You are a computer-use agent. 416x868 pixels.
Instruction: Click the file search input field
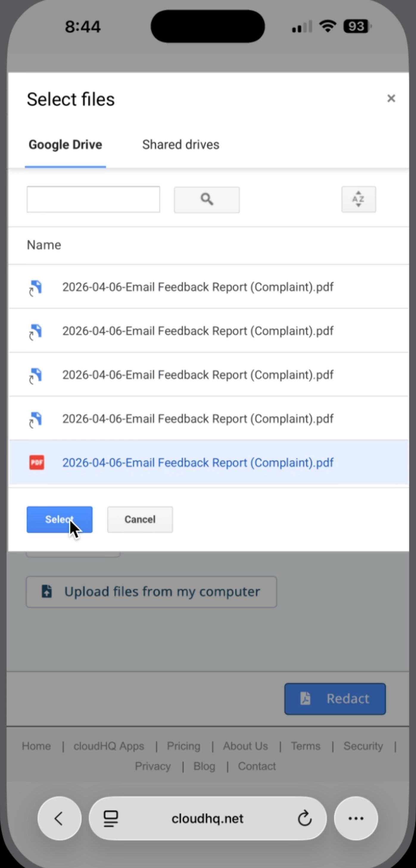[x=93, y=199]
